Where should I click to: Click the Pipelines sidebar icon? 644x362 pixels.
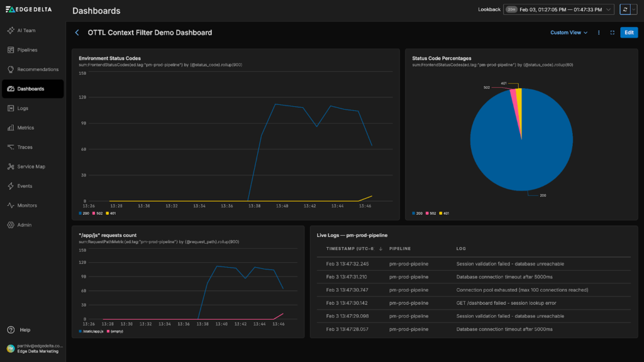coord(11,50)
